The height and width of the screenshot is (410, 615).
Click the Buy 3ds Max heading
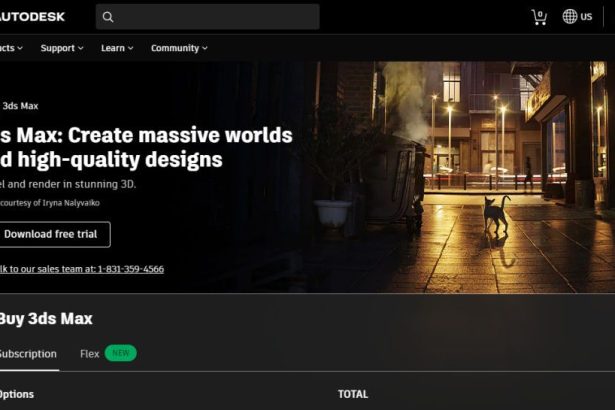[x=46, y=319]
